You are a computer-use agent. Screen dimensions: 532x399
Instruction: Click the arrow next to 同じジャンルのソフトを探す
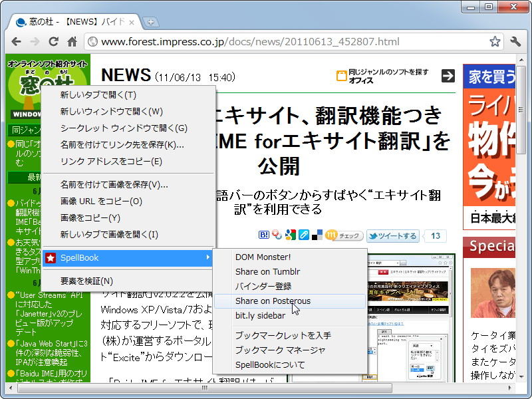(448, 76)
